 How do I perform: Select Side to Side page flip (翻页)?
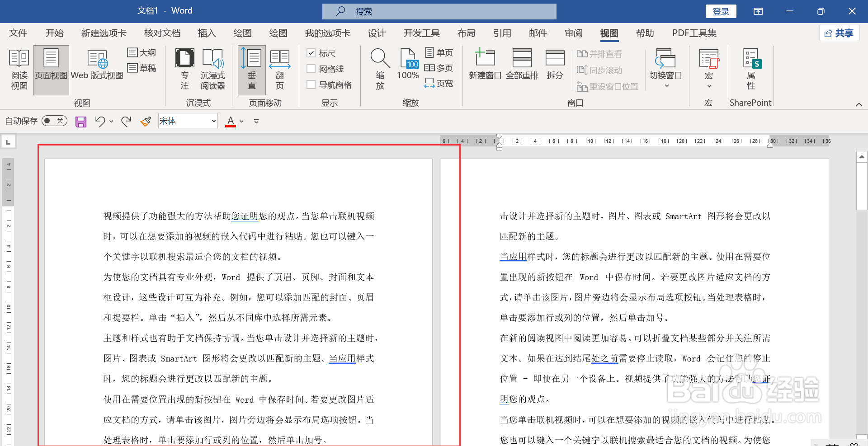pyautogui.click(x=280, y=70)
